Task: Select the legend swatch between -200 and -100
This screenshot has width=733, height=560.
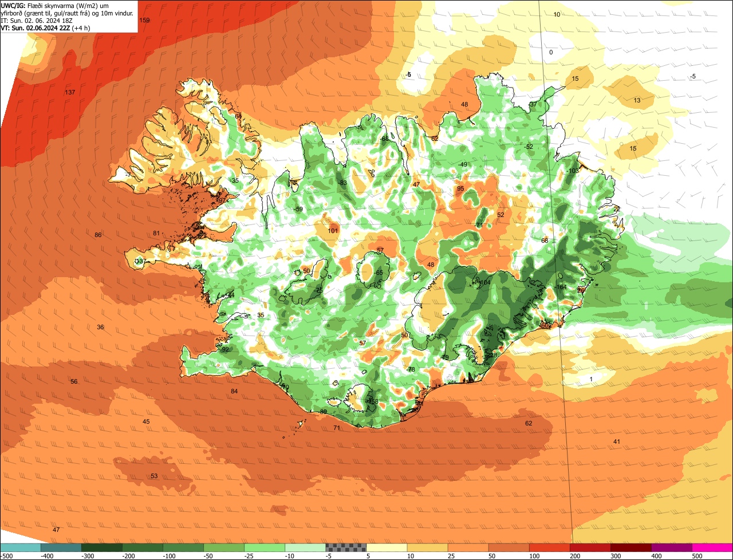Action: tap(142, 547)
